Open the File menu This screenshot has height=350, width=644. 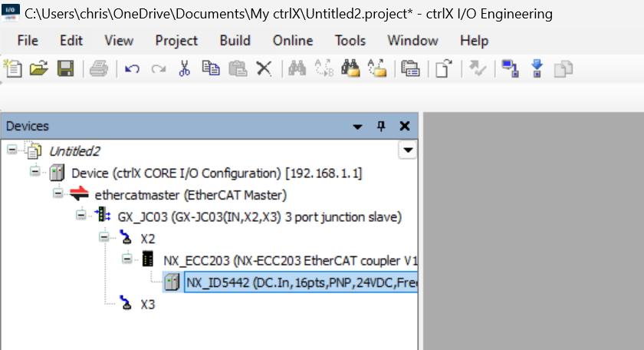point(28,41)
